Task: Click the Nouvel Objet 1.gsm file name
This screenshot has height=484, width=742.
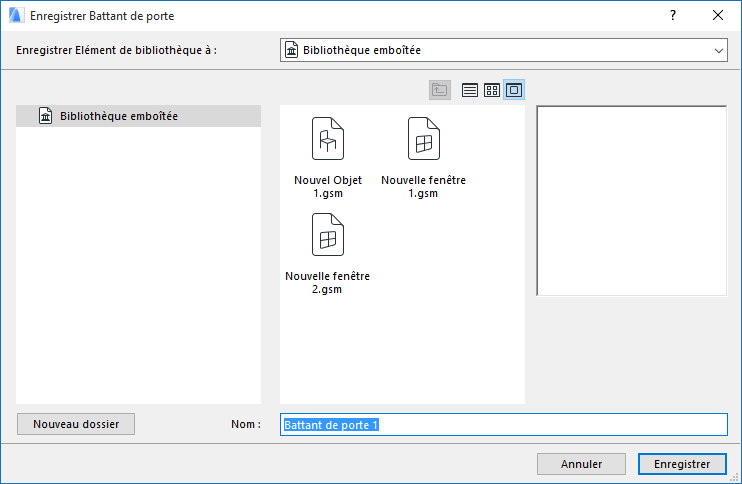Action: pyautogui.click(x=328, y=186)
